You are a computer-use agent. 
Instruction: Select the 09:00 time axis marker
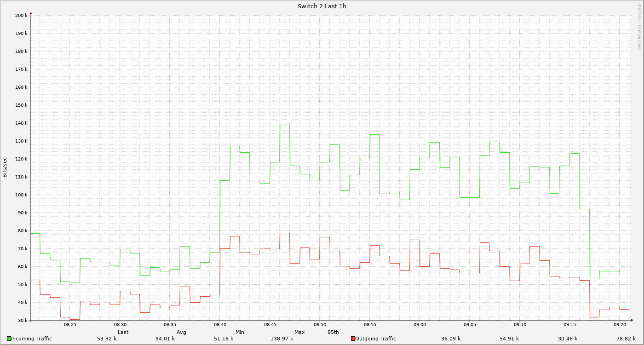click(420, 325)
